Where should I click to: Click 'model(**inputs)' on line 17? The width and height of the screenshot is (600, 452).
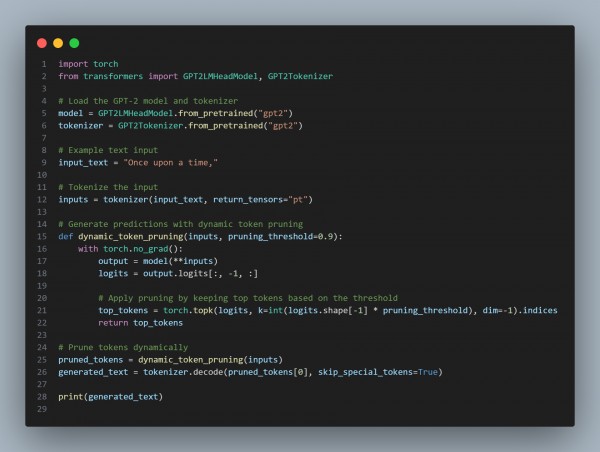[180, 261]
